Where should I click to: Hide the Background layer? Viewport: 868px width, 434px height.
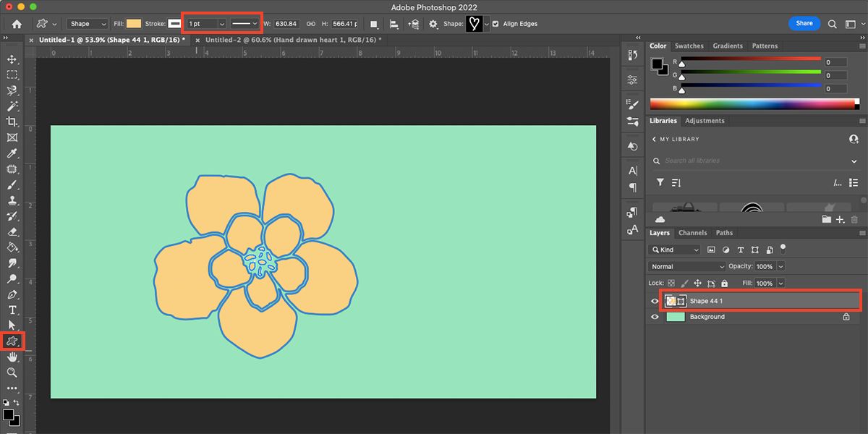[x=655, y=317]
